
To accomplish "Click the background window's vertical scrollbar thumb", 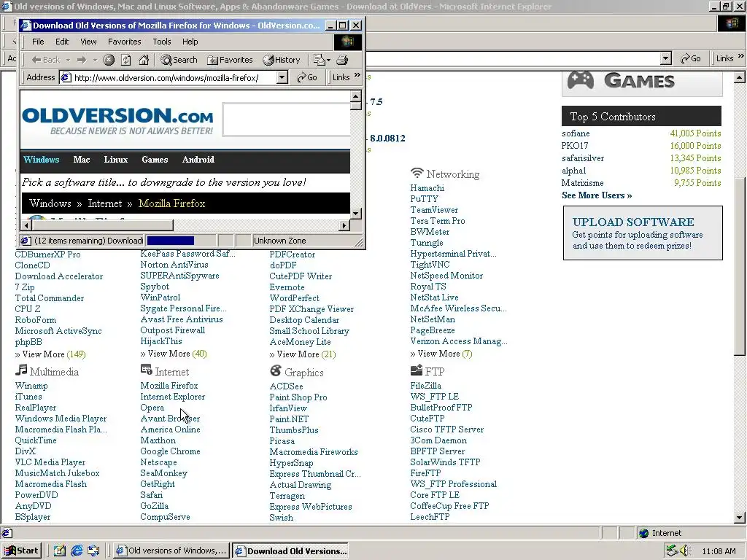I will pos(739,265).
